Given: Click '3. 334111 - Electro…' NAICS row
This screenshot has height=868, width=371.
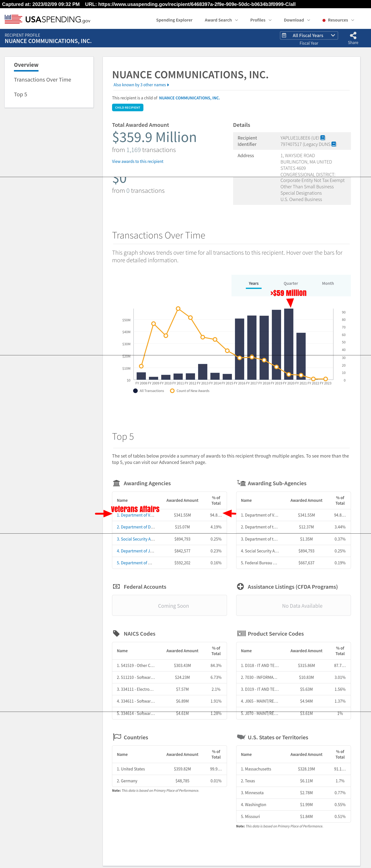Looking at the screenshot, I should click(169, 689).
